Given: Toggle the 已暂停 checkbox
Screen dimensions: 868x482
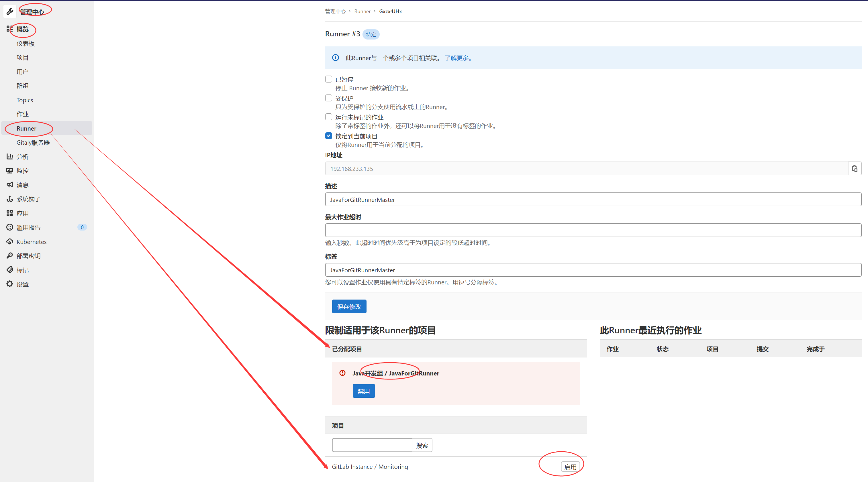Looking at the screenshot, I should (328, 79).
